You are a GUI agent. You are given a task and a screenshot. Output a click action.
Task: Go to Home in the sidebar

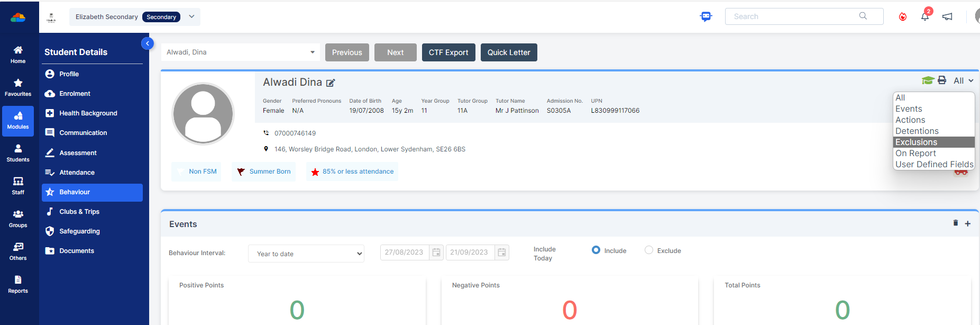[18, 55]
